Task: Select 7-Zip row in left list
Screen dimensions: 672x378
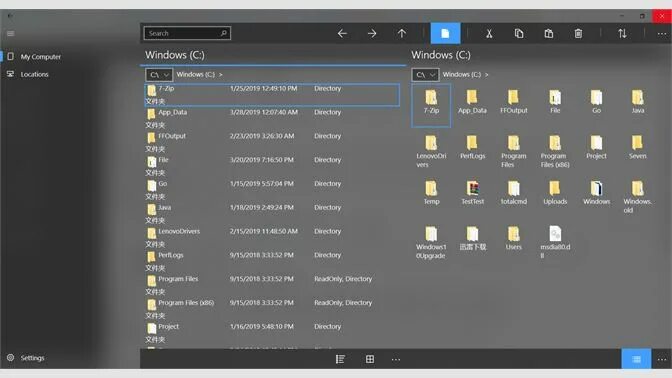Action: pos(272,95)
